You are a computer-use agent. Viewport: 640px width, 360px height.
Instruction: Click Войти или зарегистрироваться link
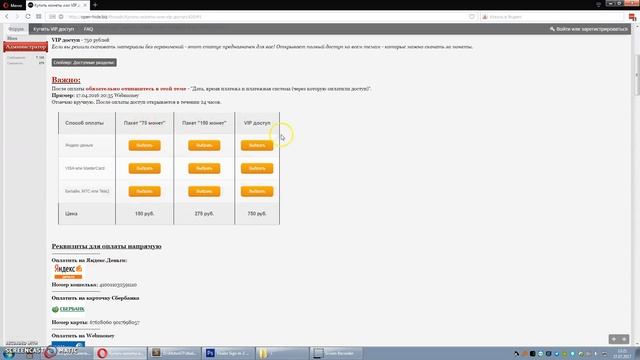tap(589, 29)
